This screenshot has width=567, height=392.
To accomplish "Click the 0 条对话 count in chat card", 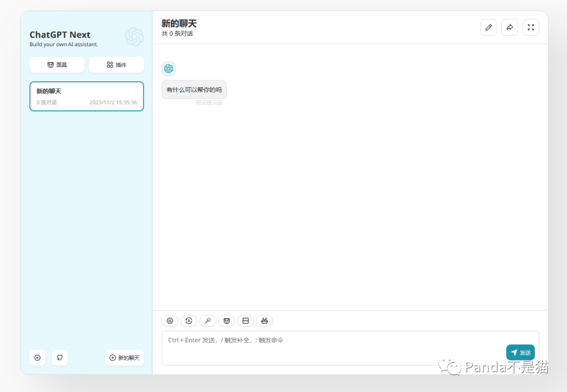I will click(47, 103).
